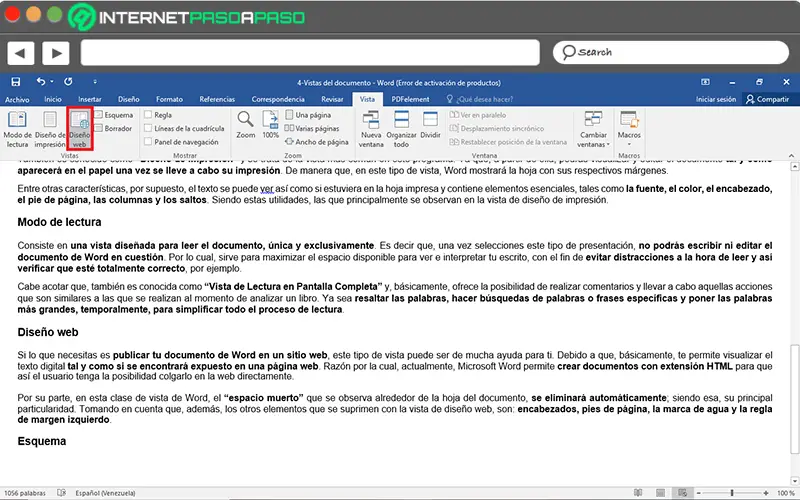Switch to read mode via status bar icon
Viewport: 800px width, 500px height.
(638, 492)
